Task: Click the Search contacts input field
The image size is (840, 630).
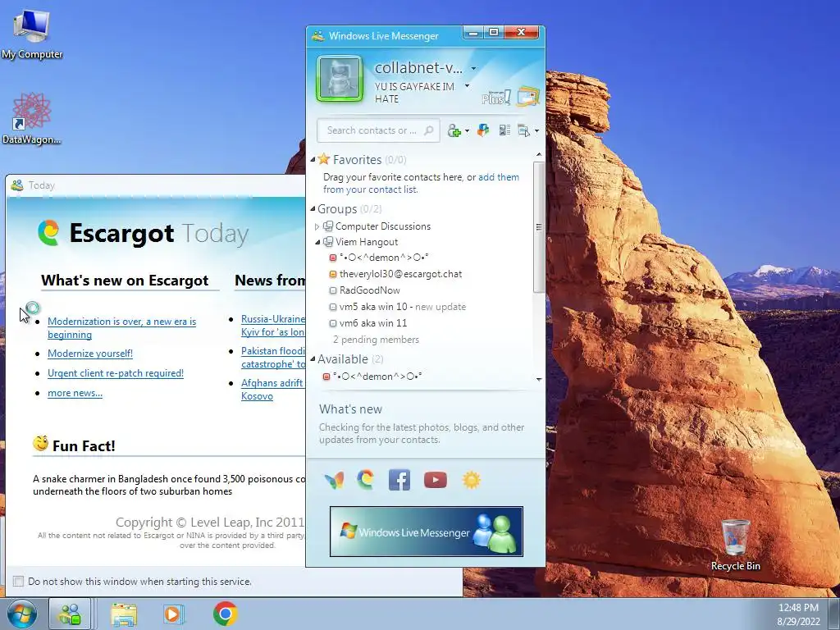Action: coord(378,130)
